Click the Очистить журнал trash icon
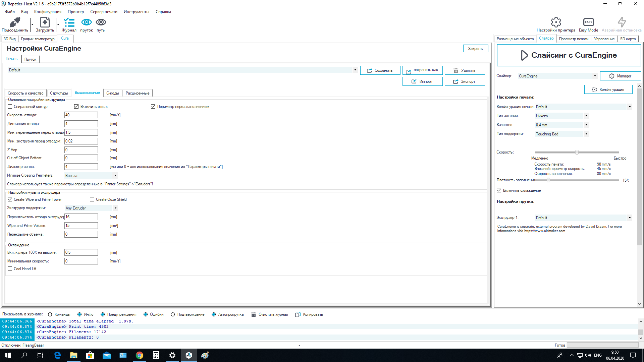Screen dimensions: 644x362 (254, 314)
